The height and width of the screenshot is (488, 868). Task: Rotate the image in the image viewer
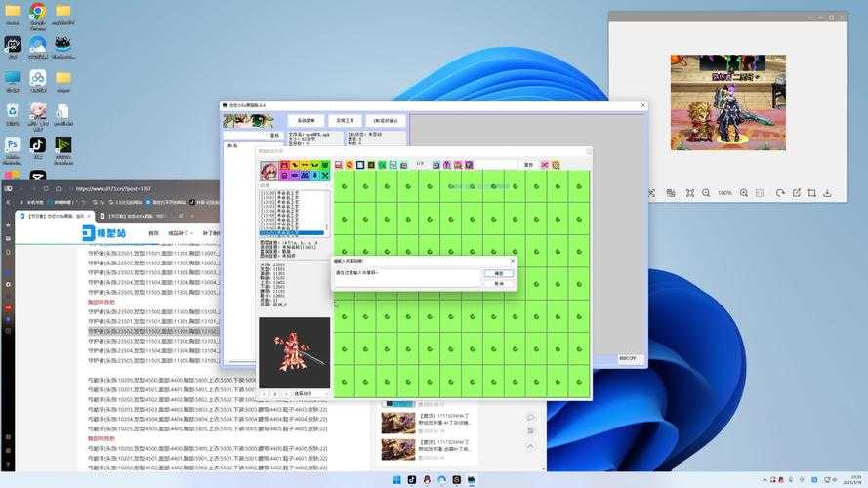click(780, 193)
